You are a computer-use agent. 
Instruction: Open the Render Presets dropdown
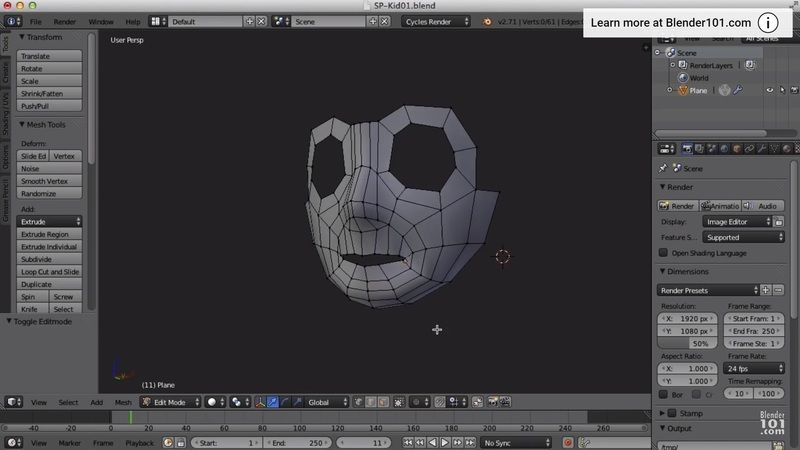(x=708, y=290)
